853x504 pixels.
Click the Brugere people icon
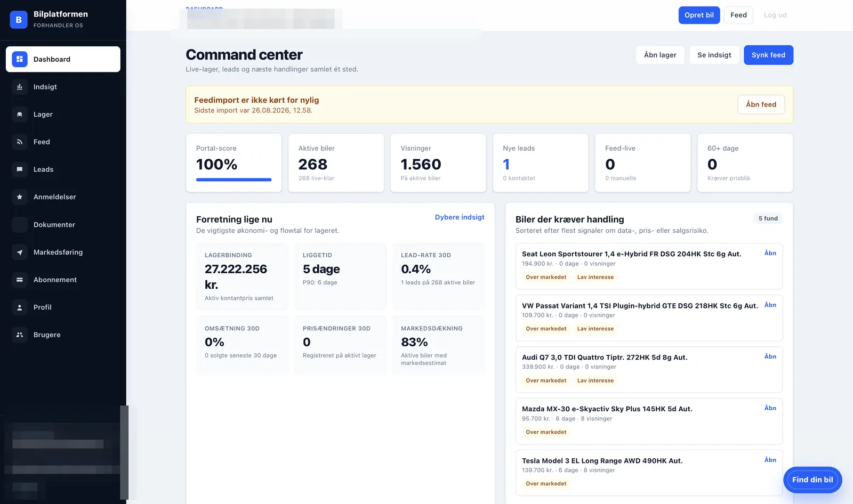tap(20, 335)
